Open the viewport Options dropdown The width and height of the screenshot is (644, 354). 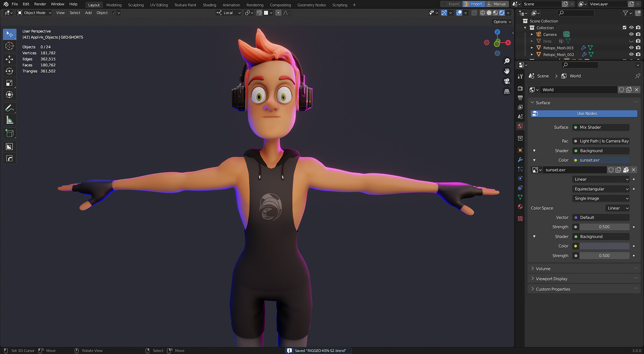[x=502, y=22]
